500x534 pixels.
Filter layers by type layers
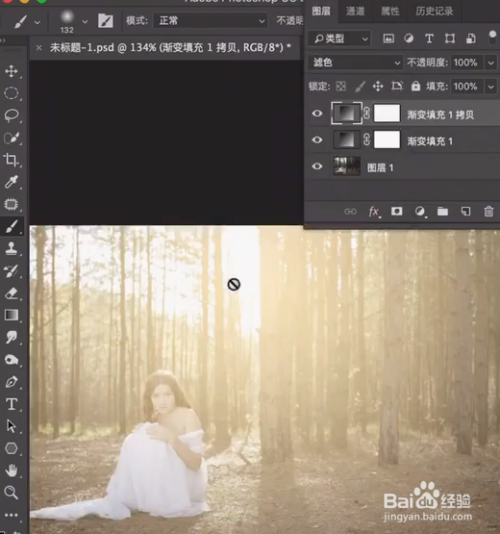429,38
